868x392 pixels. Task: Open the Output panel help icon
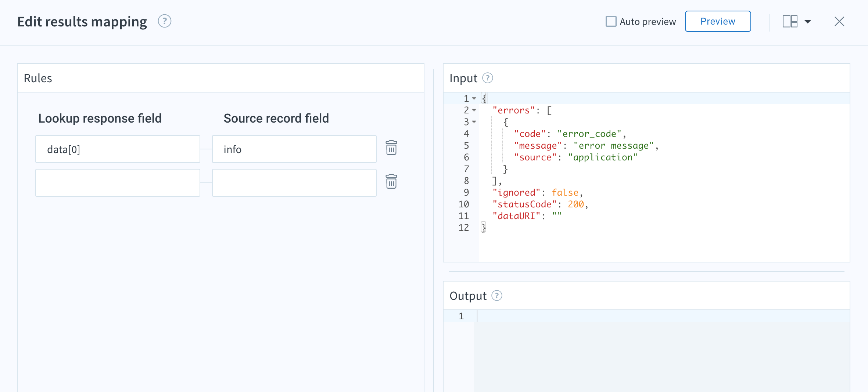click(497, 295)
